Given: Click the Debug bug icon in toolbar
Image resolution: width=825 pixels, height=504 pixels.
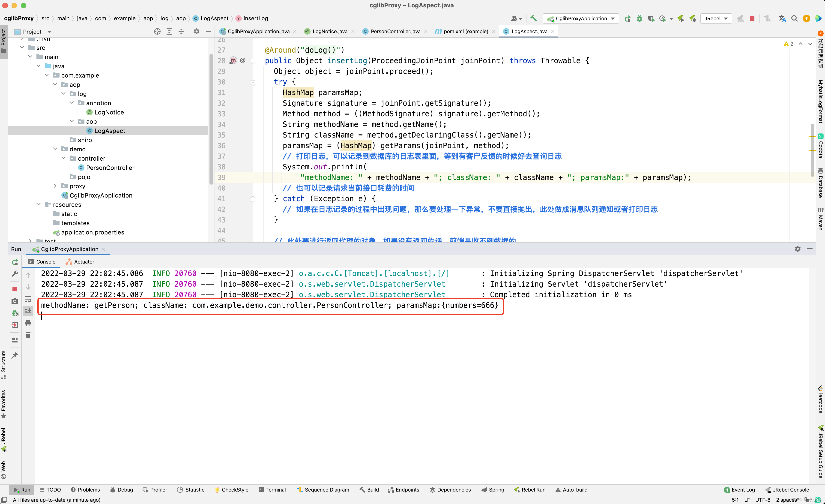Looking at the screenshot, I should click(639, 18).
